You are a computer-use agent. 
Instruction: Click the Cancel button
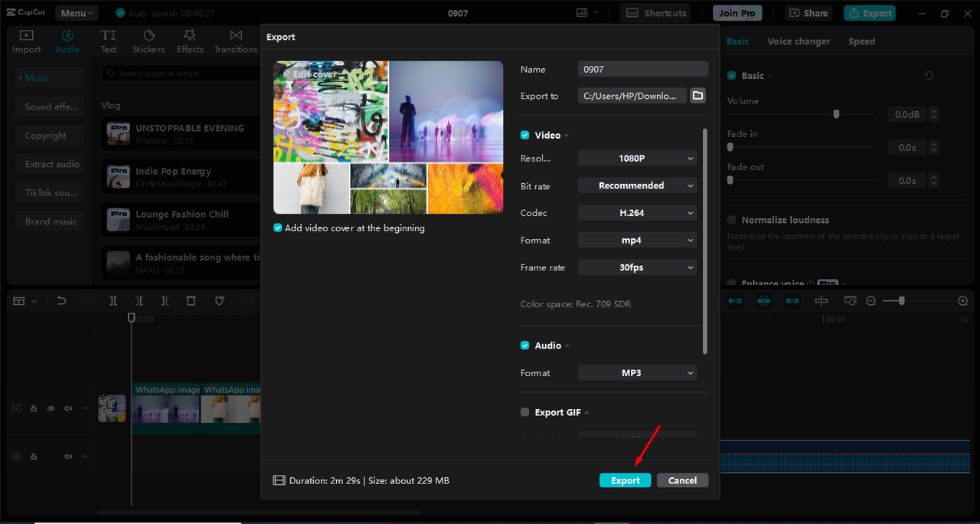[682, 480]
